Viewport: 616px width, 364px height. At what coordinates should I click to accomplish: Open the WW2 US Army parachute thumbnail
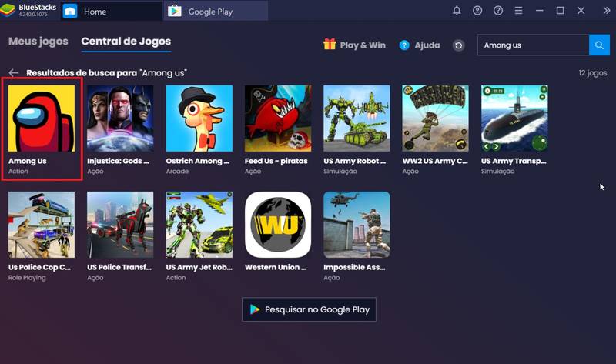(435, 119)
